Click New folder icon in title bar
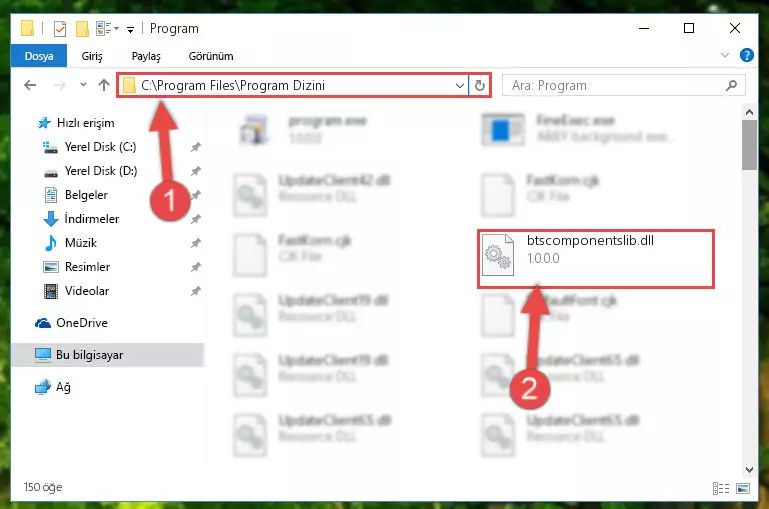The width and height of the screenshot is (769, 509). [82, 29]
